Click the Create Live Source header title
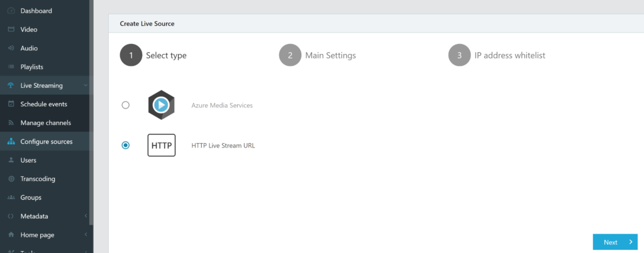 (147, 24)
